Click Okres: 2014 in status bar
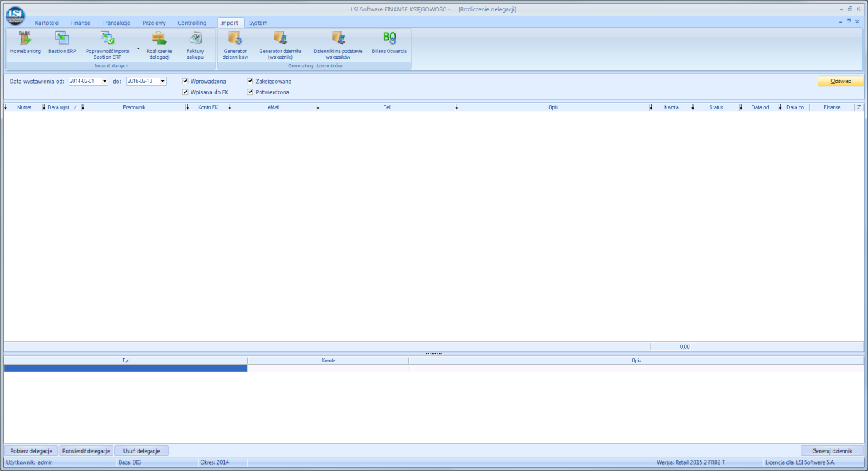868x471 pixels. pos(215,462)
